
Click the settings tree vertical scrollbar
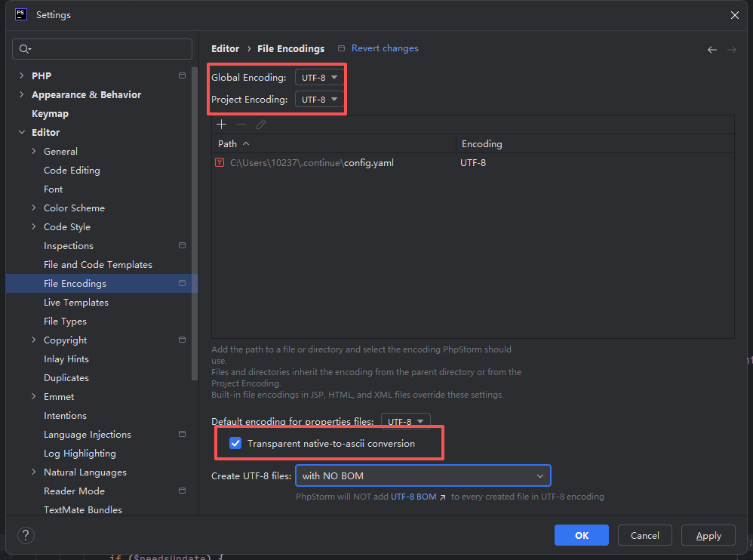(195, 223)
